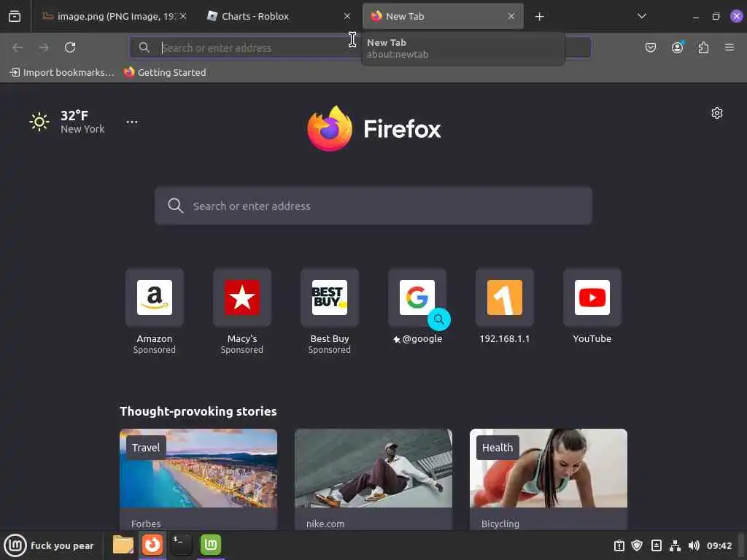The width and height of the screenshot is (747, 560).
Task: Open the Firefox account icon
Action: [677, 47]
